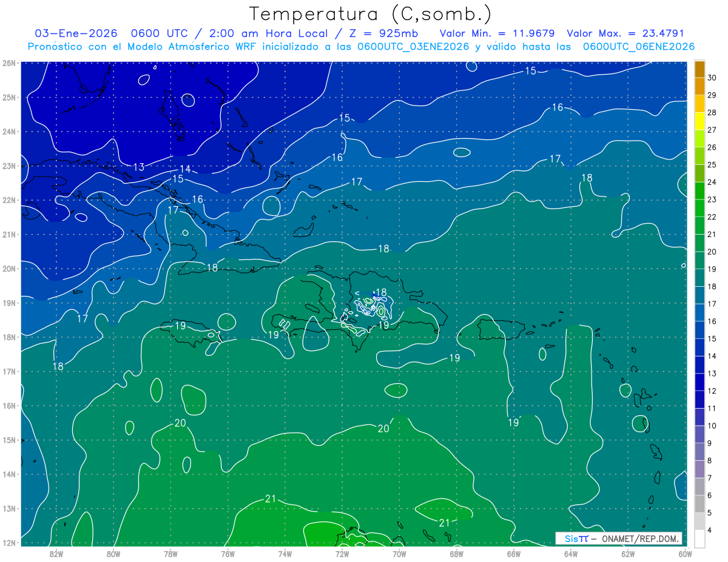Click the lime legend swatch between 25 and 26
Viewport: 728px width, 562px height.
click(x=699, y=156)
